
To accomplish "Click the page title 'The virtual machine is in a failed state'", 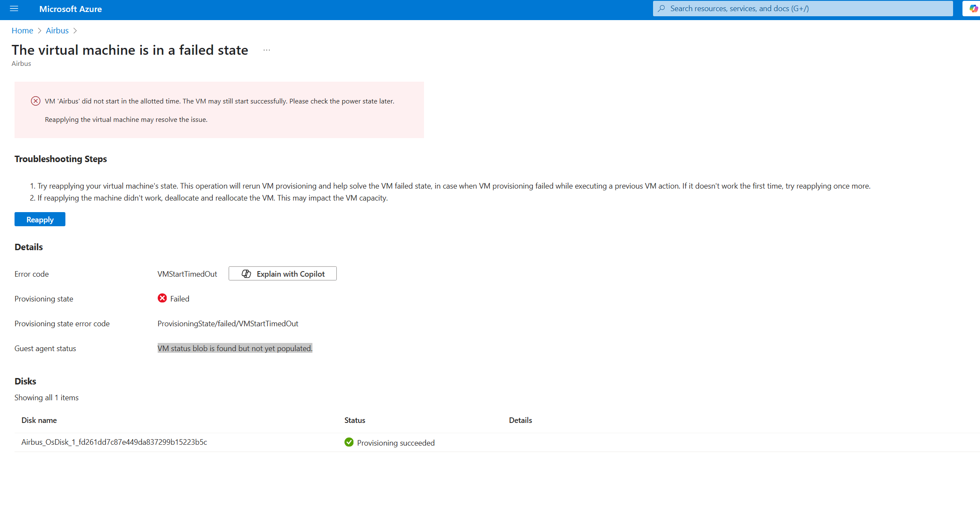I will point(130,50).
